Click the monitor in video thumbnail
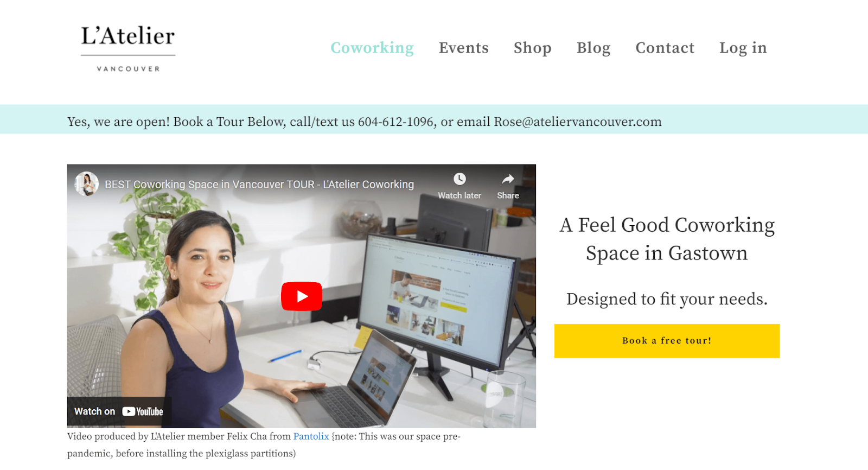 439,298
